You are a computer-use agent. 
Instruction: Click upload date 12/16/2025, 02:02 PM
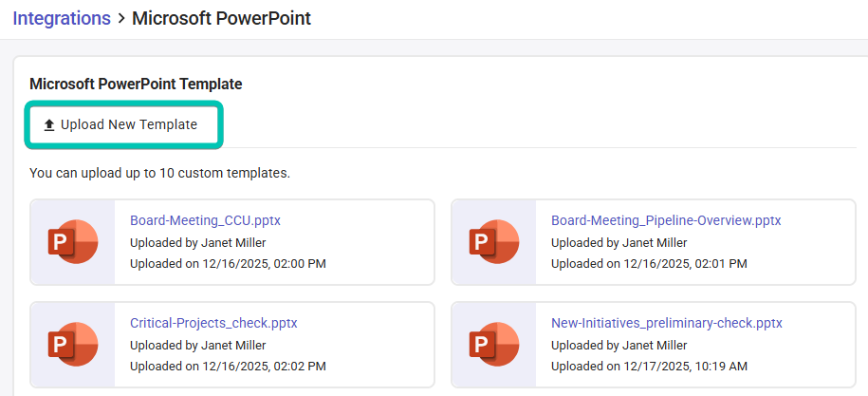tap(228, 366)
